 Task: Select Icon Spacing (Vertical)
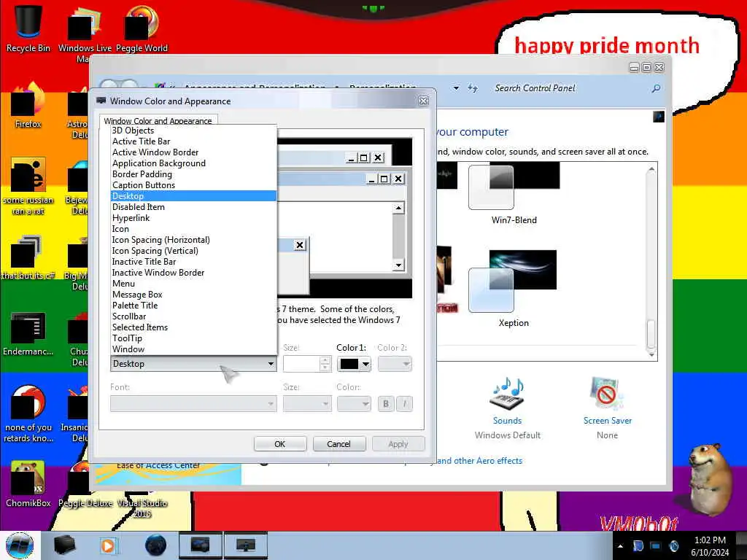[x=193, y=251]
